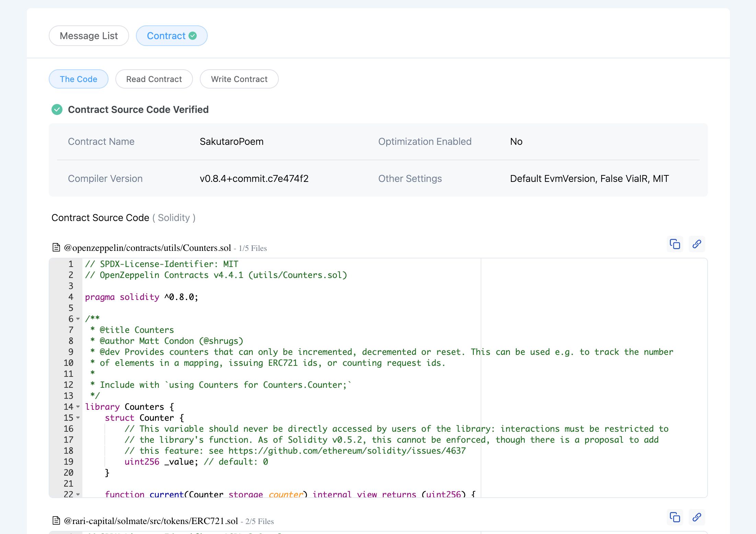Select compiler version v0.8.4+commit.c7e474f2
This screenshot has width=756, height=534.
point(254,178)
